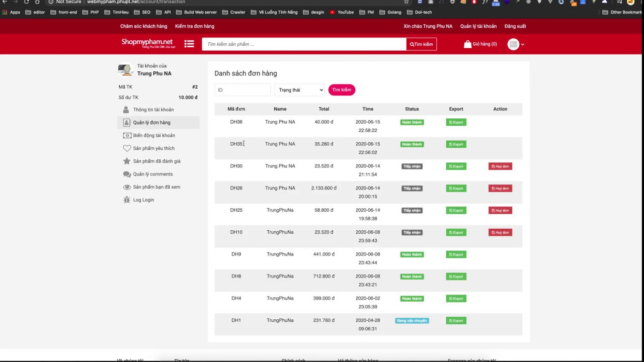Image resolution: width=644 pixels, height=362 pixels.
Task: Open the Trạng thái status dropdown
Action: coord(299,89)
